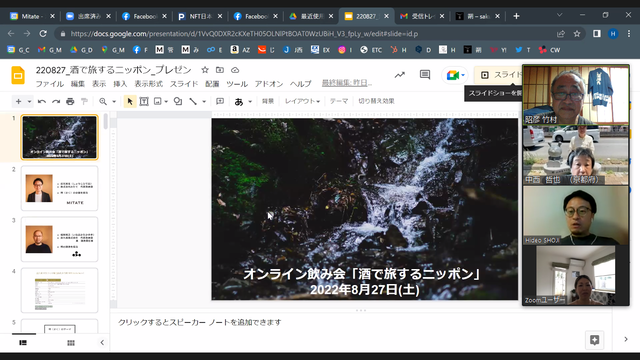This screenshot has height=360, width=640.
Task: Reload the page in Chrome
Action: [x=43, y=33]
